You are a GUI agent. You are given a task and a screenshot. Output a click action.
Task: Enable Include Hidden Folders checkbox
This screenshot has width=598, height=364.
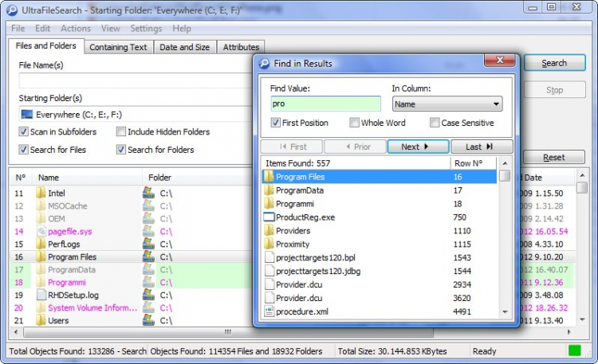point(121,131)
